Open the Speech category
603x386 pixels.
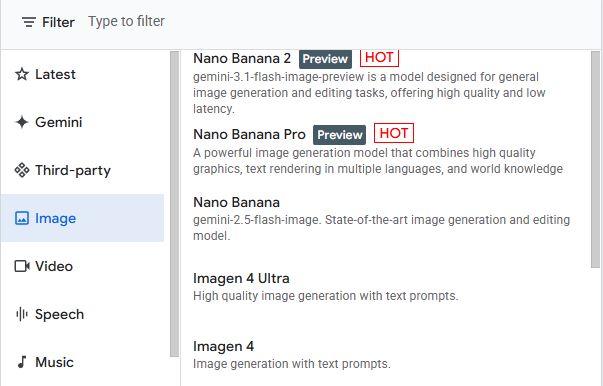pyautogui.click(x=83, y=314)
